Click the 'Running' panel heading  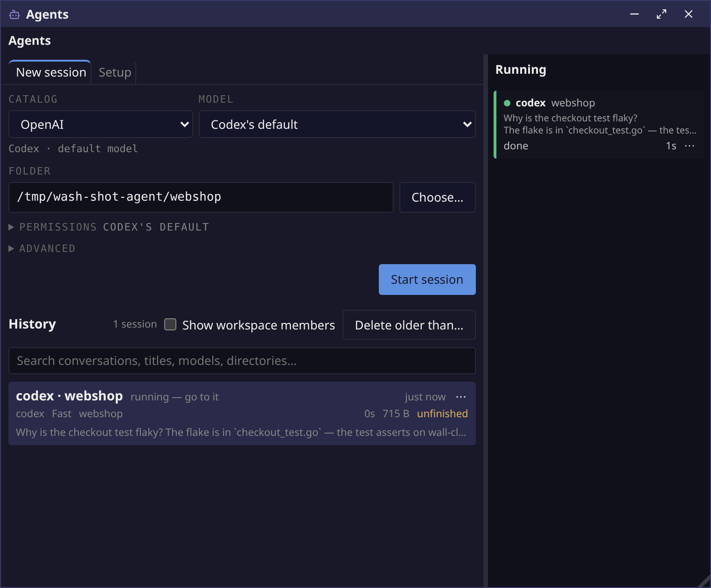pyautogui.click(x=521, y=70)
